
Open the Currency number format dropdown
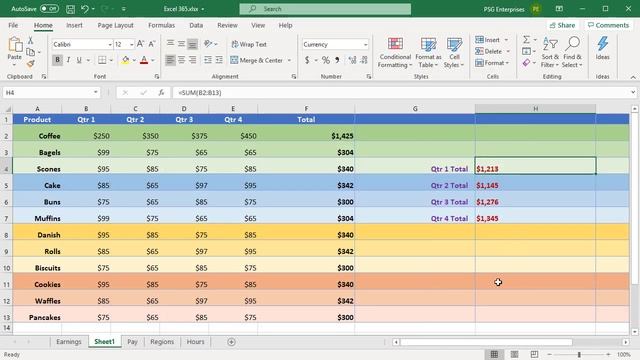pos(365,44)
